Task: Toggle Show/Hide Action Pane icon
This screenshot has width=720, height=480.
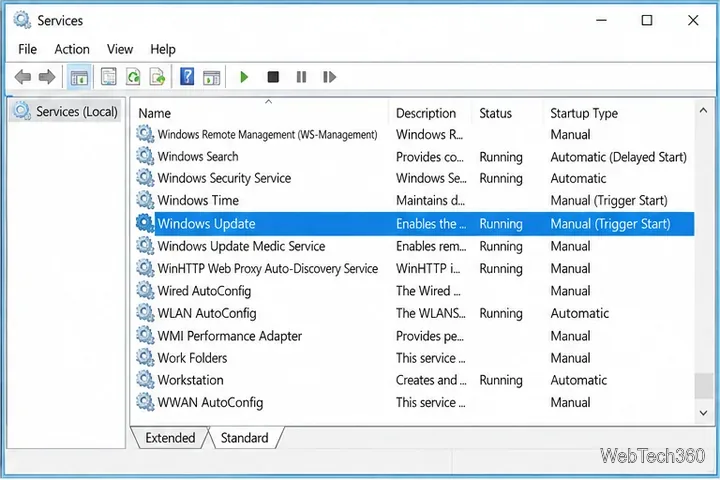Action: point(212,78)
